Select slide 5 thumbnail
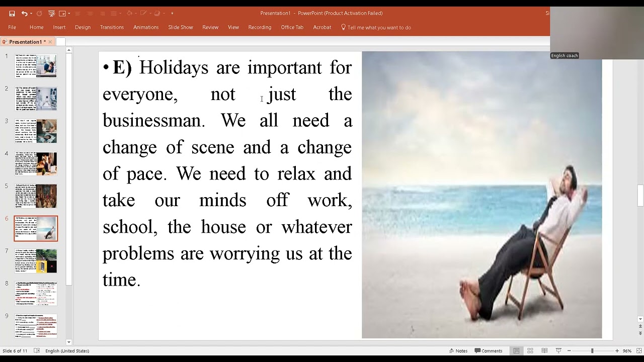This screenshot has width=644, height=362. tap(36, 196)
